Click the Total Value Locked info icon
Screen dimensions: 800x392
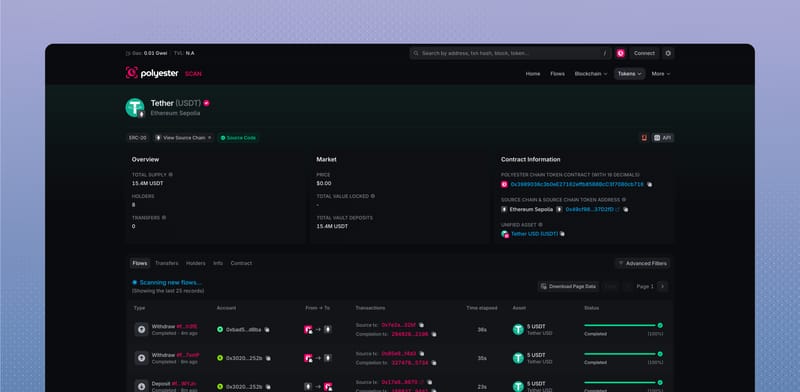[372, 196]
